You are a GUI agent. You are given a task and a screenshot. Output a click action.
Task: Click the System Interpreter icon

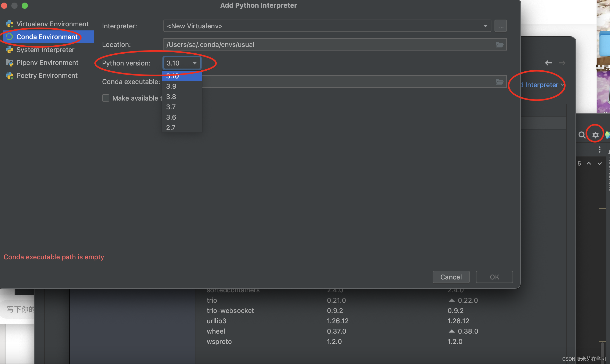[x=10, y=49]
